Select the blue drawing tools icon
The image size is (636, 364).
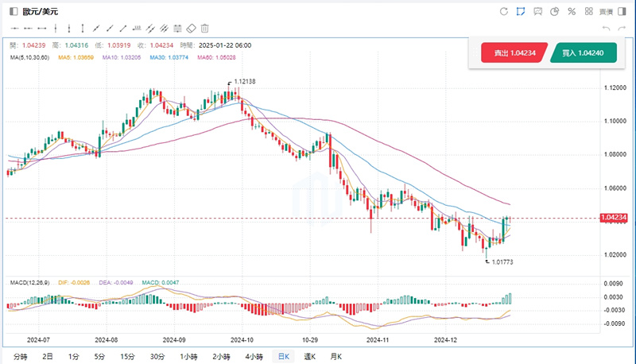(520, 12)
